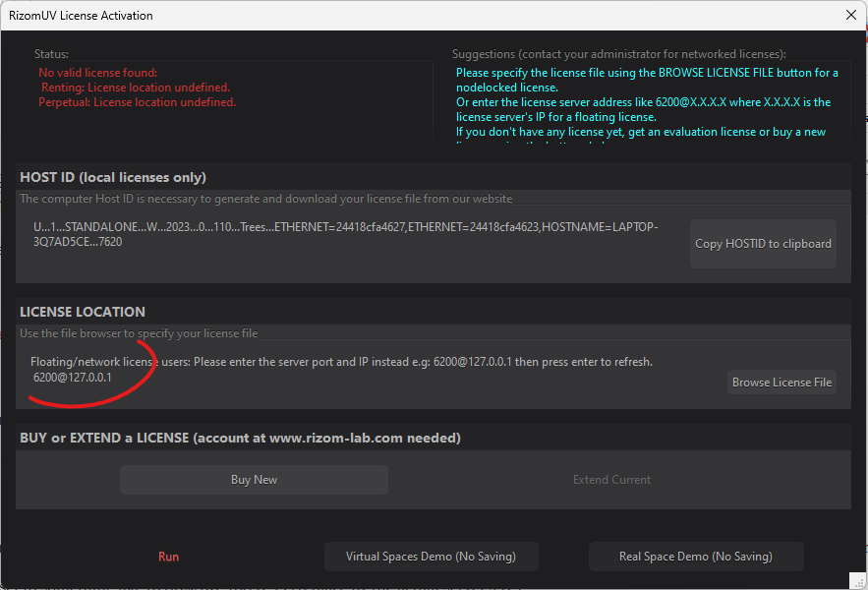Screen dimensions: 868x590
Task: Click 'The computer Host ID is necessary' description
Action: coord(266,199)
